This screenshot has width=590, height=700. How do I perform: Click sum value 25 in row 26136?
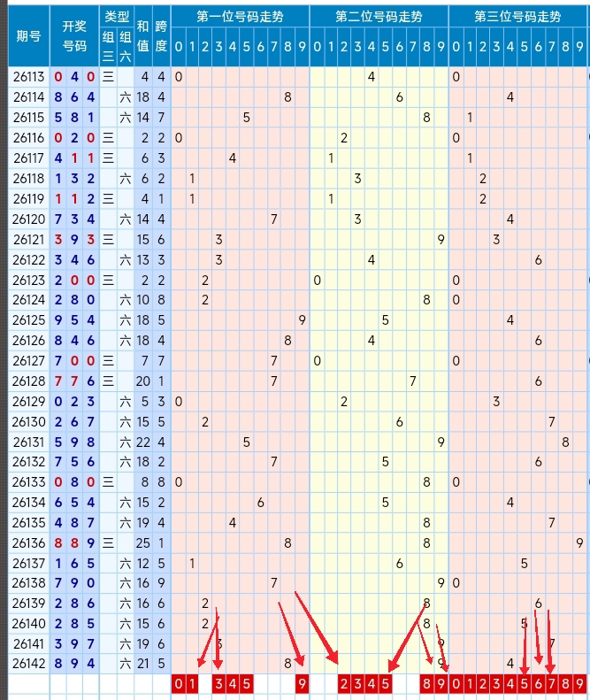point(142,542)
